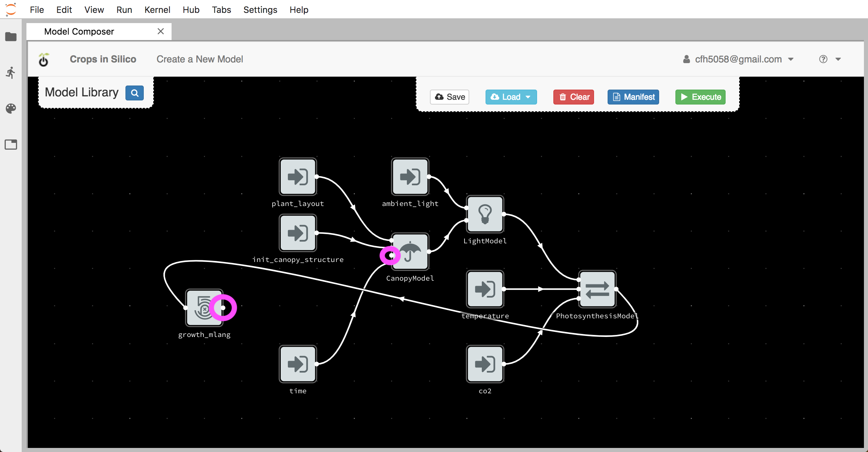
Task: Click the Execute button
Action: pos(701,96)
